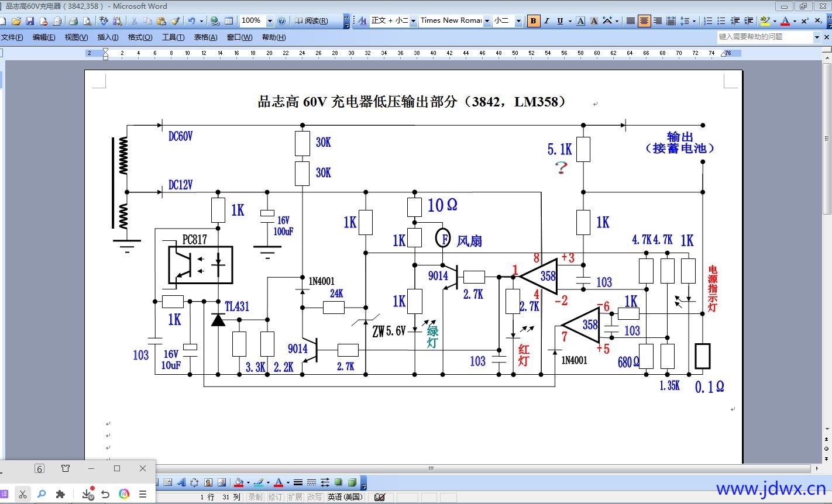This screenshot has width=832, height=504.
Task: Expand the Undo history dropdown arrow
Action: (201, 21)
